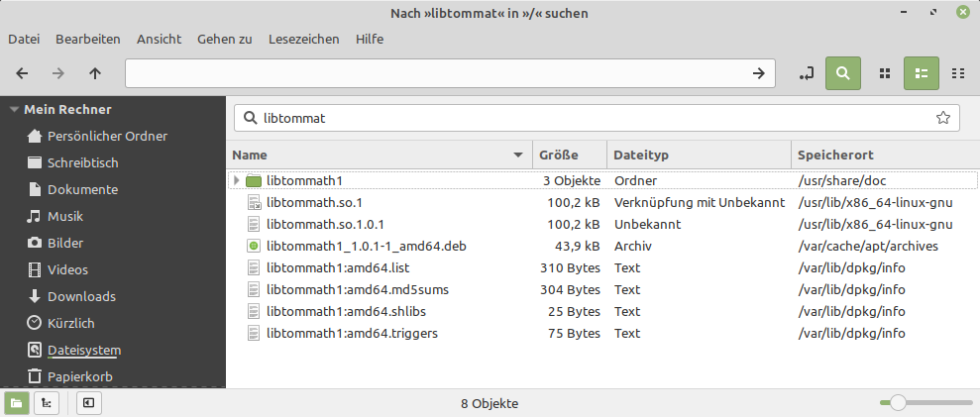Screen dimensions: 980x417
Task: Hide the sidebar with status bar button
Action: point(88,403)
